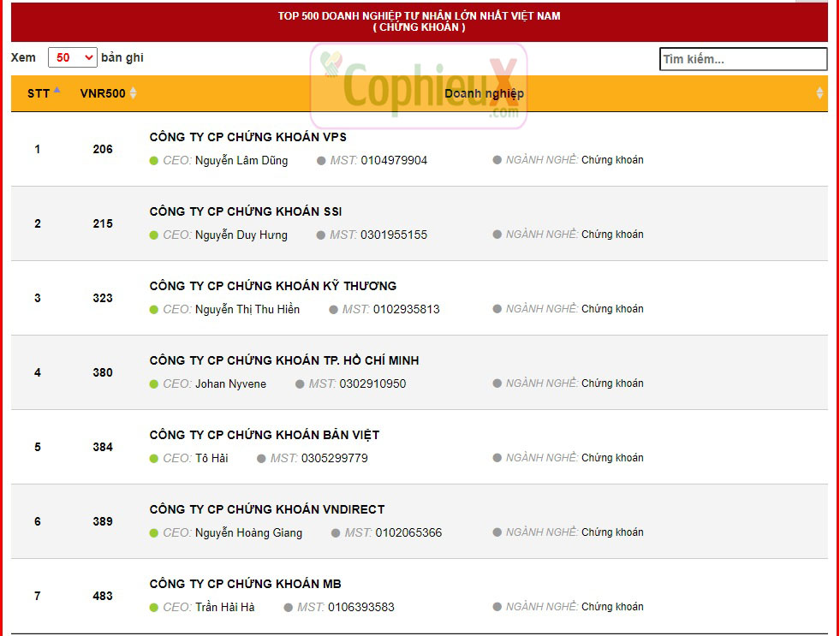Screen dimensions: 840x636
Task: Sort by the Doanh nghiệp column arrows
Action: coord(819,93)
